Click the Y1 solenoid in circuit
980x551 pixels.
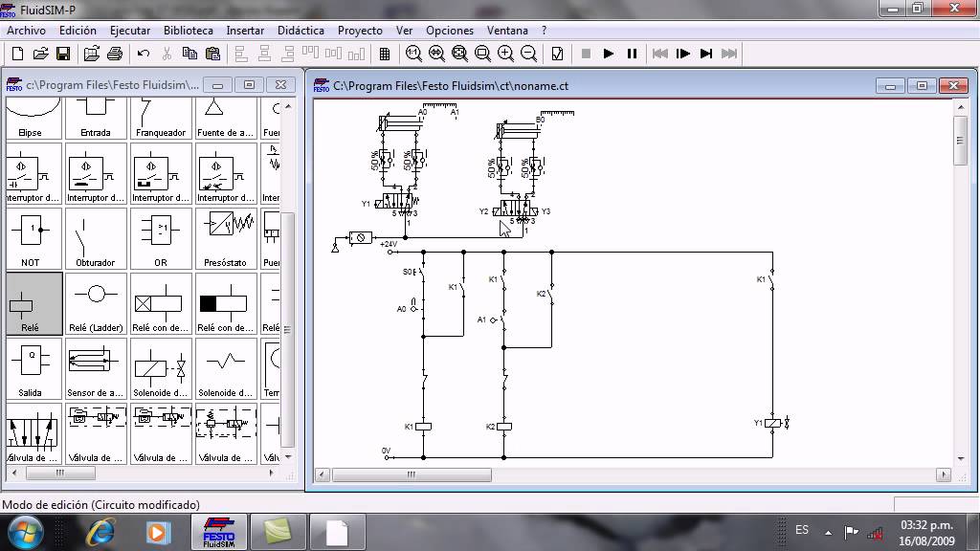[773, 423]
